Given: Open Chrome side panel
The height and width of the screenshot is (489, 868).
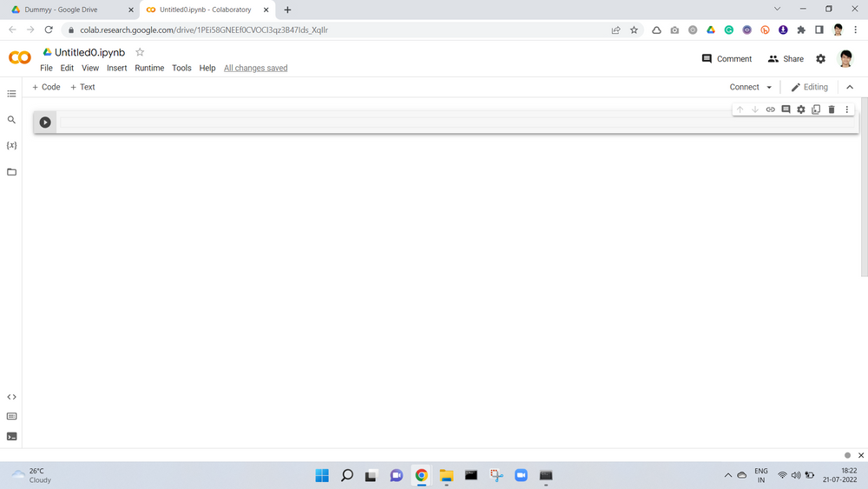Looking at the screenshot, I should pos(819,30).
